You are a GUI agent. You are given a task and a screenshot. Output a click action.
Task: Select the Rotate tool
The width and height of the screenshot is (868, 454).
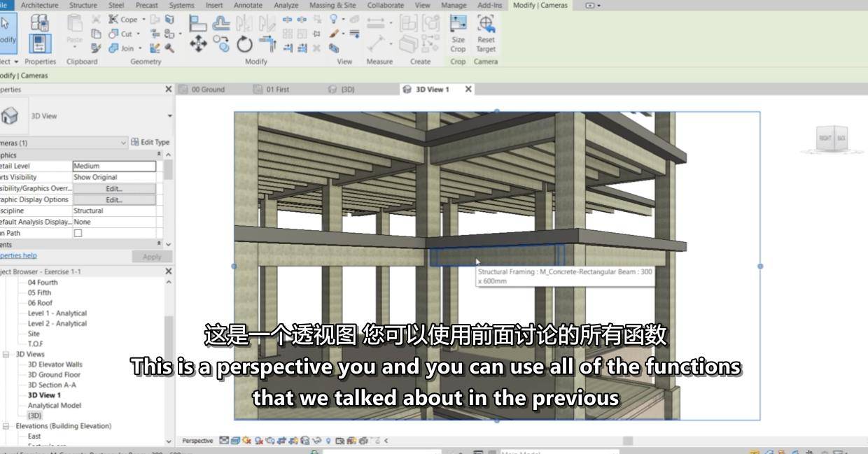pyautogui.click(x=244, y=44)
